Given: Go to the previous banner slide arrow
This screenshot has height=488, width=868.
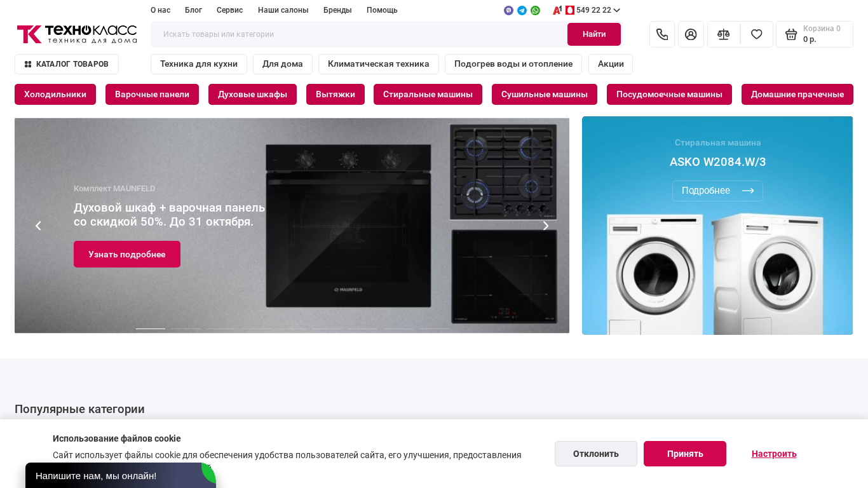Looking at the screenshot, I should tap(38, 226).
